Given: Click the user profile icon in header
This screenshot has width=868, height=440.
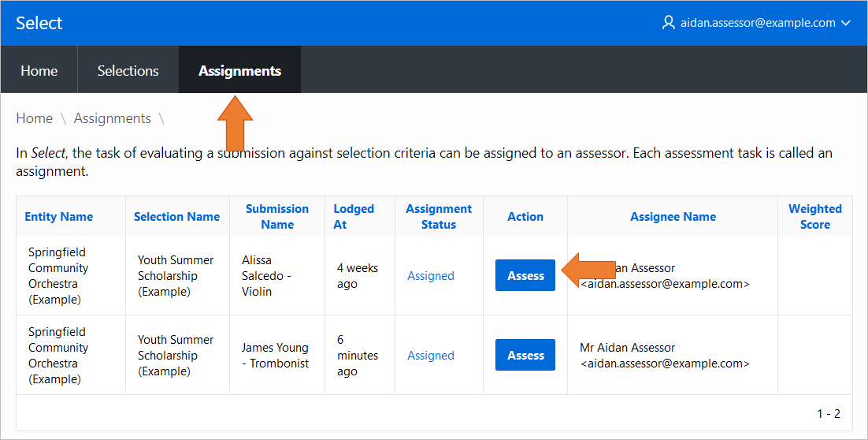Looking at the screenshot, I should (669, 23).
